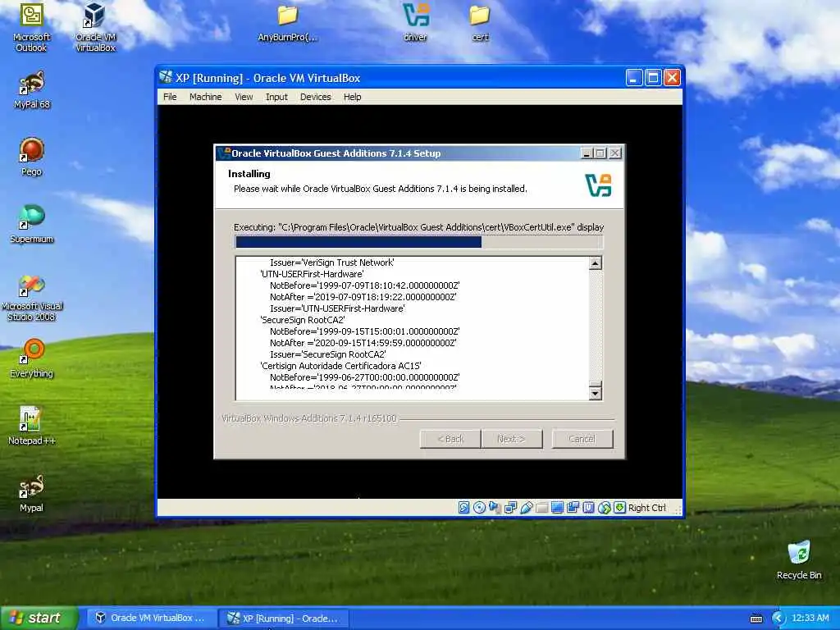Click the mouse integration status icon

[605, 507]
